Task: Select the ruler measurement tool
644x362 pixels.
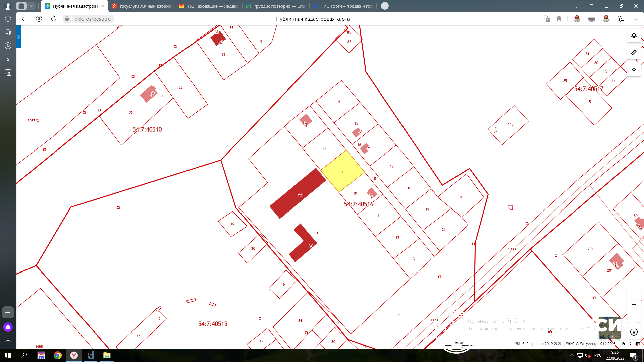Action: 634,52
